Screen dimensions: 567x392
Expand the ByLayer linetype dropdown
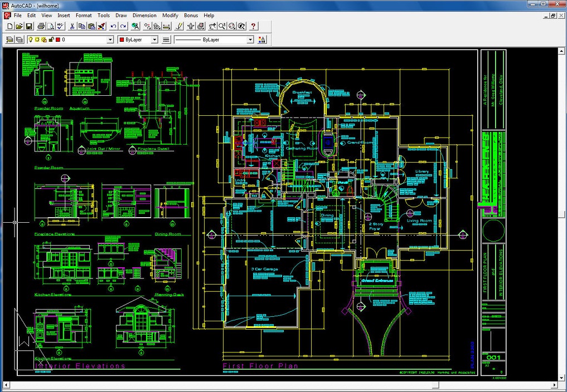(250, 40)
